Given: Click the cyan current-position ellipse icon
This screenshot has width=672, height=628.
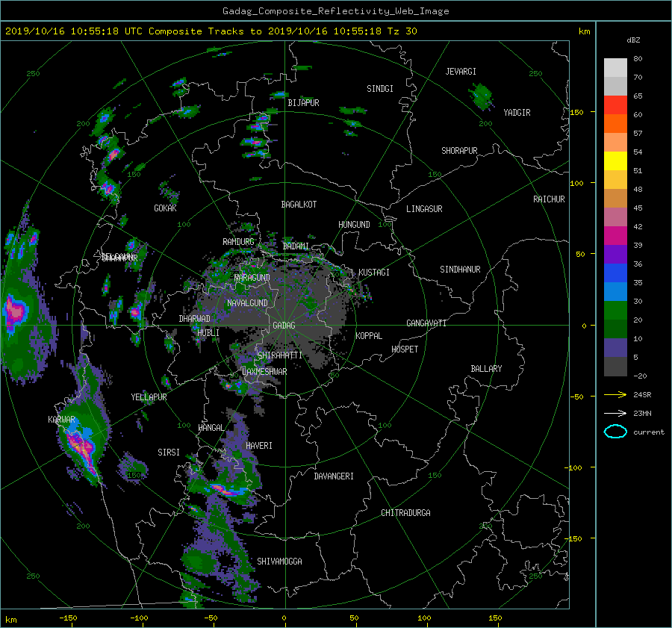Looking at the screenshot, I should (x=615, y=432).
